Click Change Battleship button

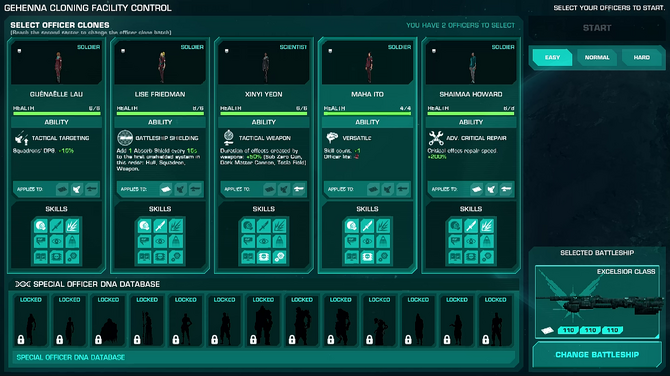(x=597, y=355)
